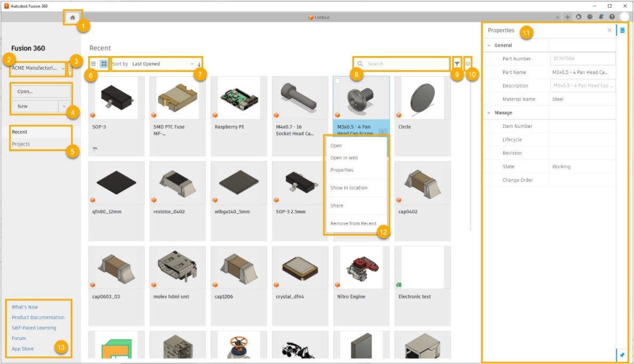Open the Product Documentation link

pyautogui.click(x=38, y=318)
